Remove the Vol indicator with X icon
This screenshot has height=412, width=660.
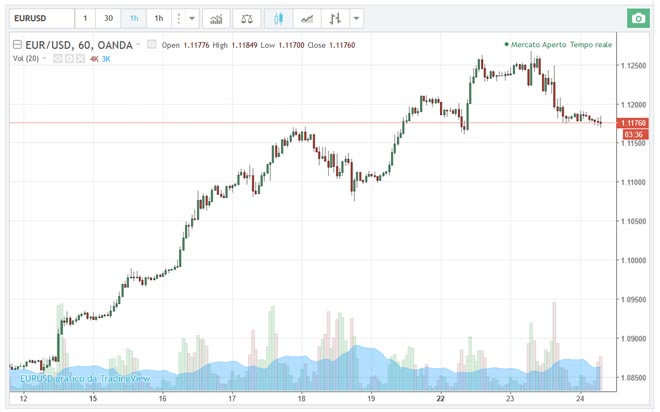tap(80, 59)
